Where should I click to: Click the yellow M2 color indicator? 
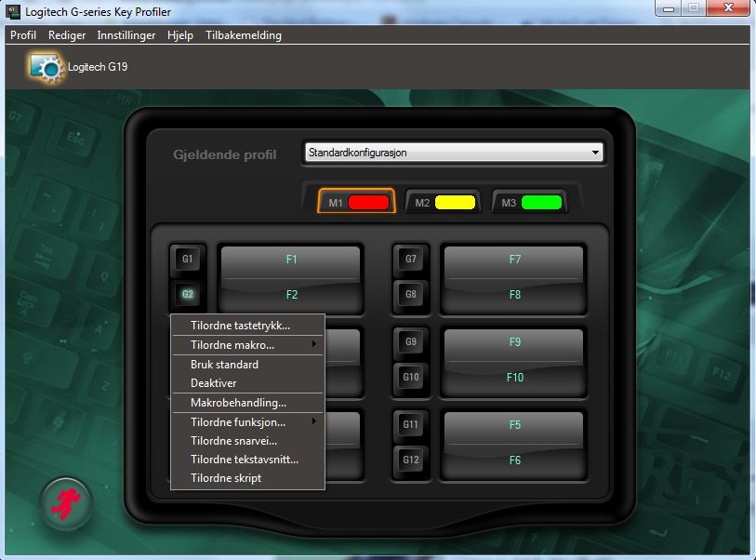pos(455,202)
